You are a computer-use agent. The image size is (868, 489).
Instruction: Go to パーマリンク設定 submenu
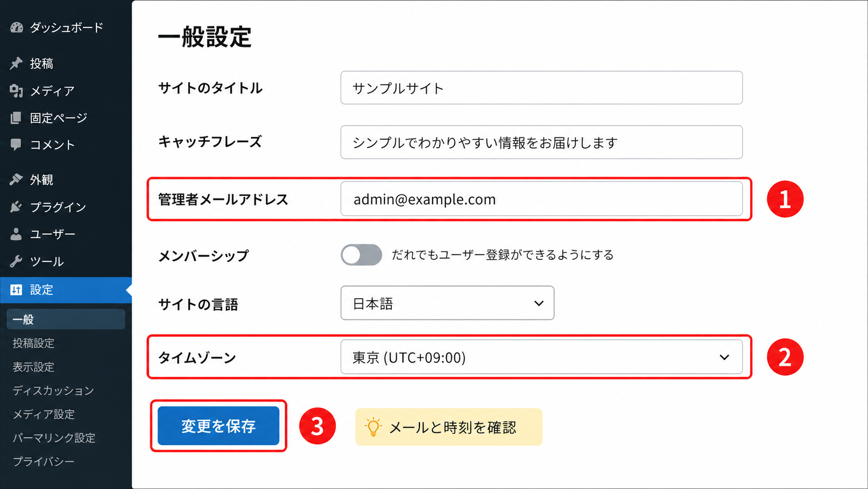(x=54, y=438)
